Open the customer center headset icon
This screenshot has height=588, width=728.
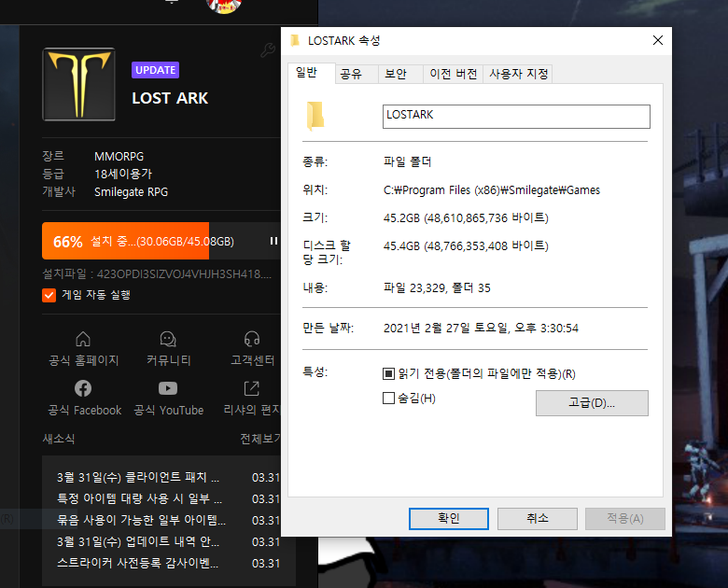(252, 339)
